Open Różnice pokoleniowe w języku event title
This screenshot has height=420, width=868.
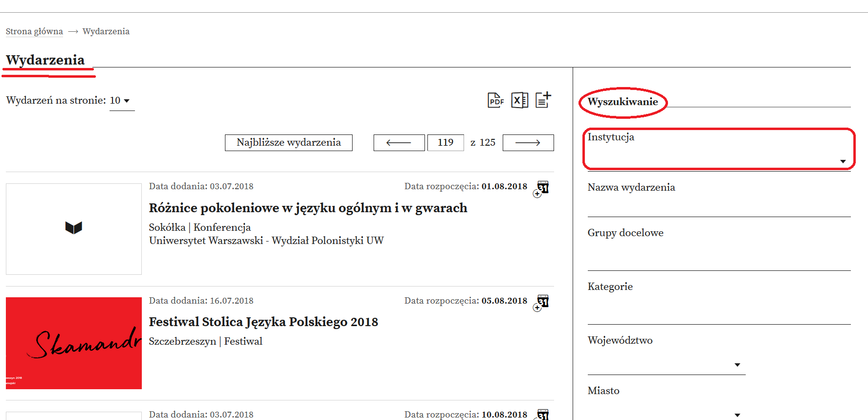pos(308,208)
